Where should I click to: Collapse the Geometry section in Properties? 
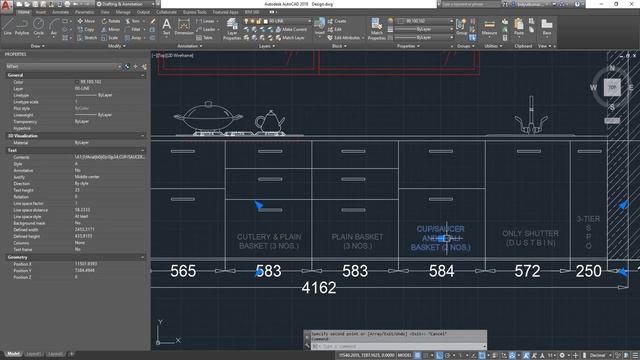[142, 257]
